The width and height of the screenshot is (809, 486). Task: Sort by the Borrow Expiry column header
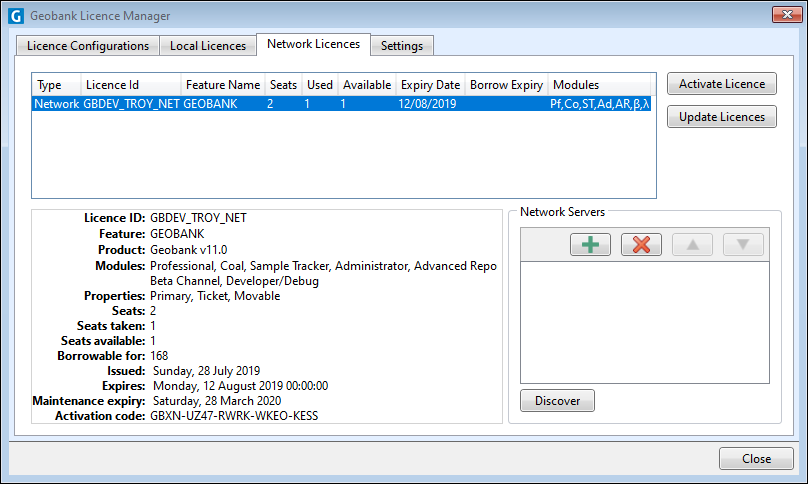click(506, 85)
